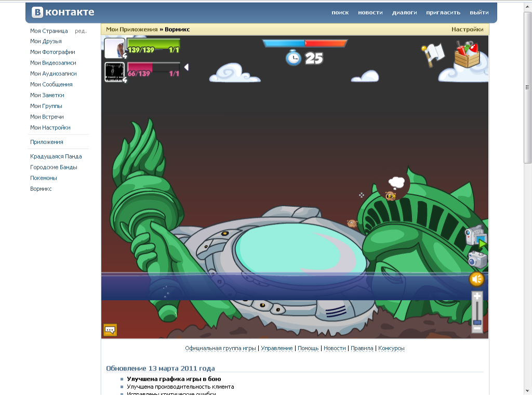Open новости in top navigation
The height and width of the screenshot is (399, 532).
click(x=370, y=12)
